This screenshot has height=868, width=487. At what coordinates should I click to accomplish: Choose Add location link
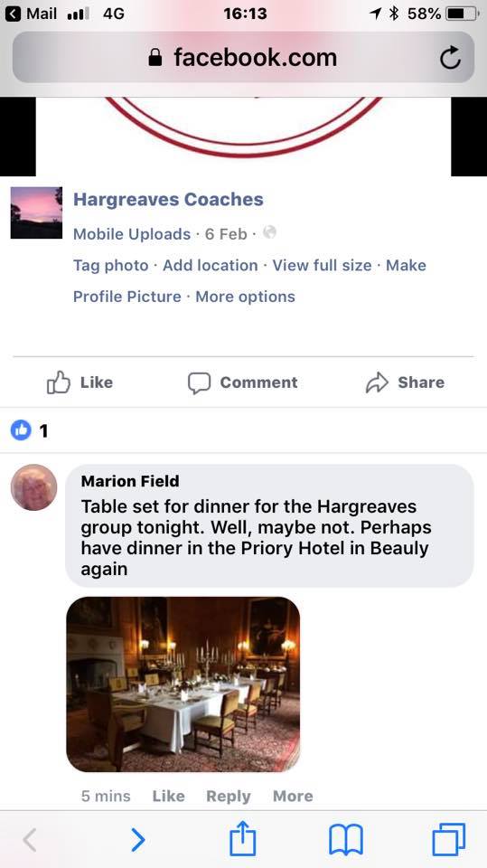click(211, 266)
